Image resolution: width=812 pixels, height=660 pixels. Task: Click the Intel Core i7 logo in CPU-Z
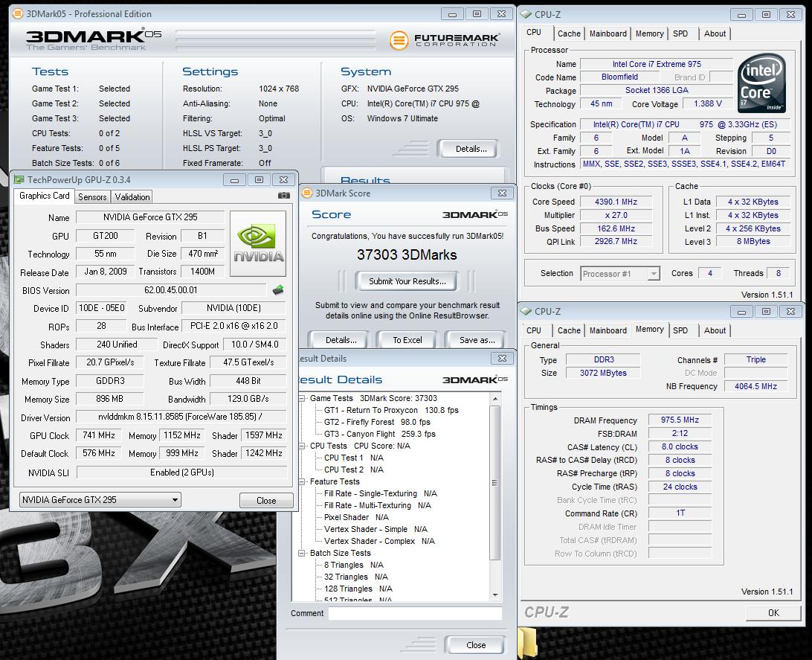(x=761, y=83)
